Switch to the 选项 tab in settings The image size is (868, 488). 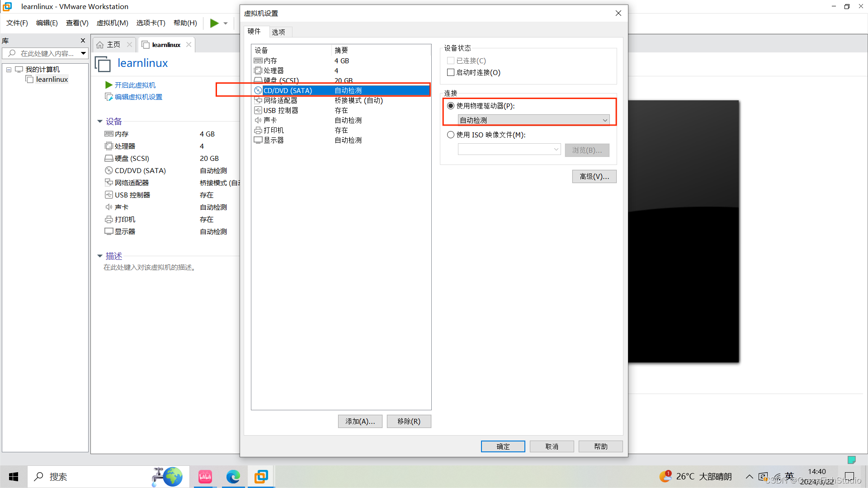pyautogui.click(x=278, y=32)
